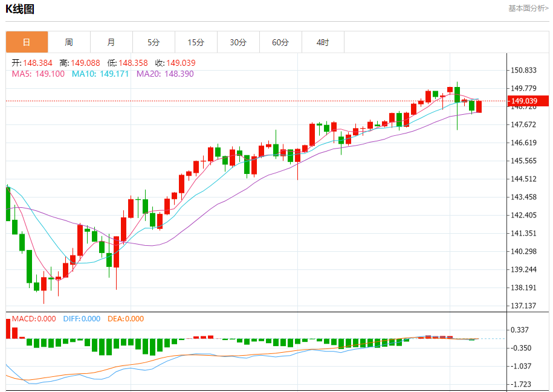
Task: Select the 15分 interval tab
Action: 196,42
